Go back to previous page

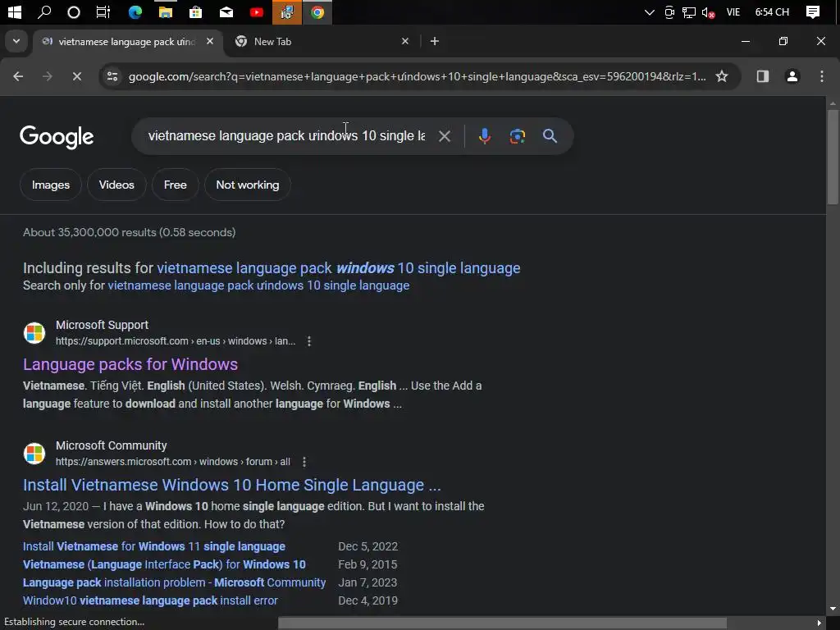pyautogui.click(x=18, y=76)
